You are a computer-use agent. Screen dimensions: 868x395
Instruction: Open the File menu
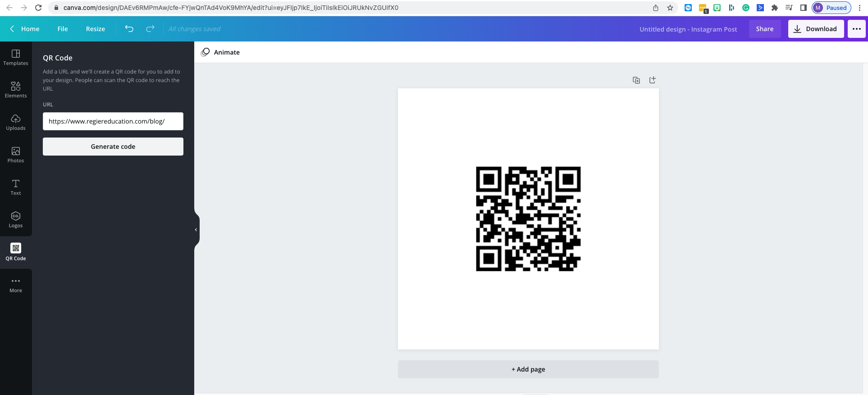pos(63,29)
